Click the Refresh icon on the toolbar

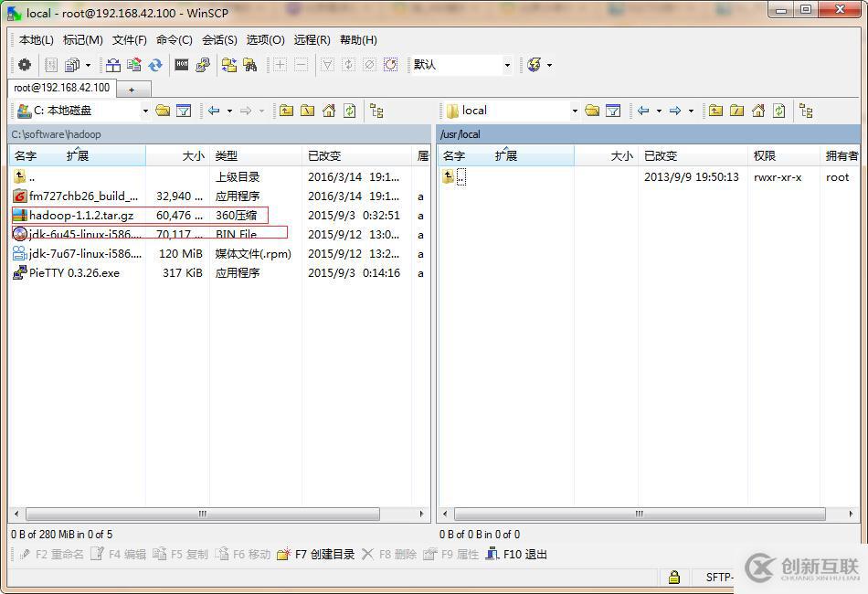155,65
